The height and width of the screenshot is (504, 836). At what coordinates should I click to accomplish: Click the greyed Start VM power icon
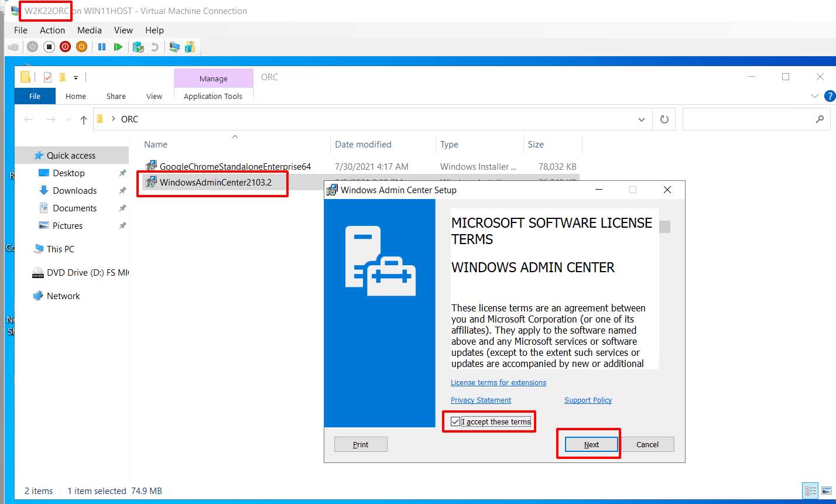(x=33, y=47)
